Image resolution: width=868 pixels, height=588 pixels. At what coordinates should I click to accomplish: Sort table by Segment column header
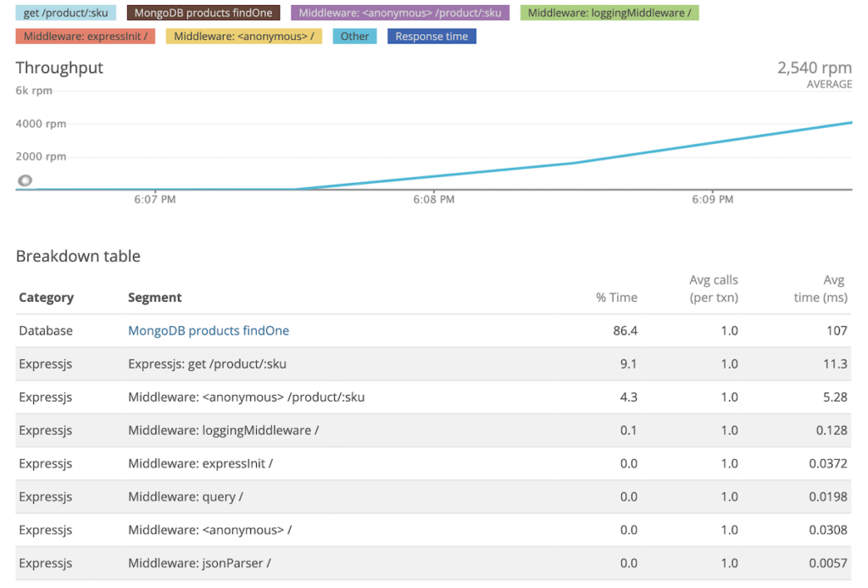[154, 297]
